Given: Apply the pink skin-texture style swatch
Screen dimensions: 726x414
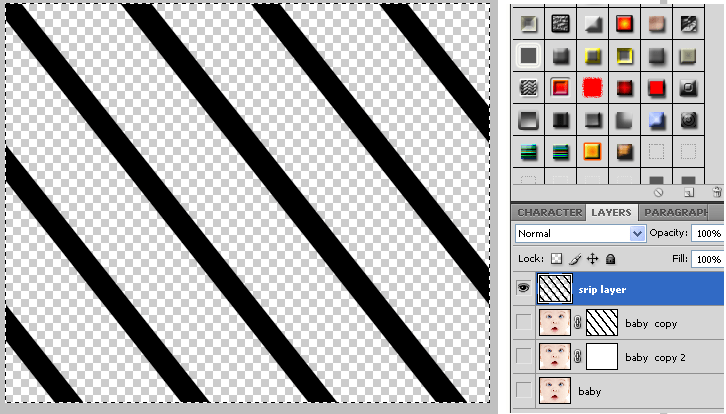Looking at the screenshot, I should tap(657, 24).
